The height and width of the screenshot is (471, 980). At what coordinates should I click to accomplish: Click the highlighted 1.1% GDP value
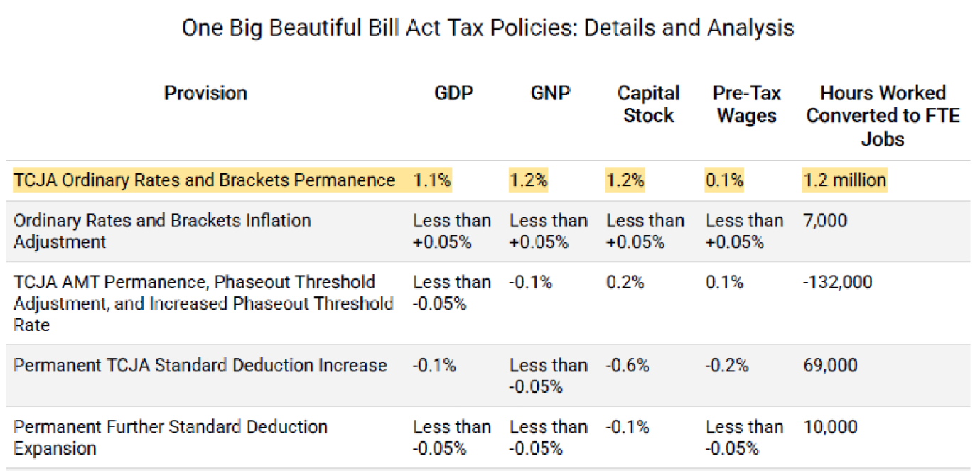(432, 180)
